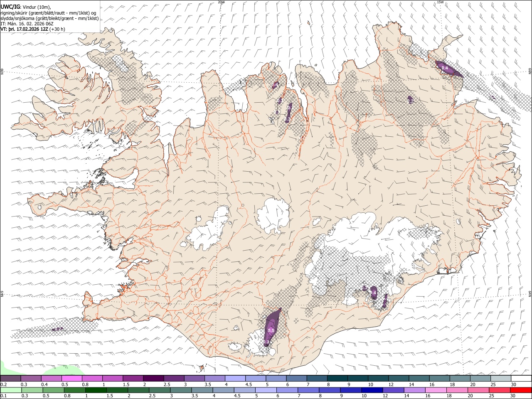Viewport: 532px width, 399px height.
Task: Pick the lower scale green swatch starting at 0.5
Action: tap(53, 390)
